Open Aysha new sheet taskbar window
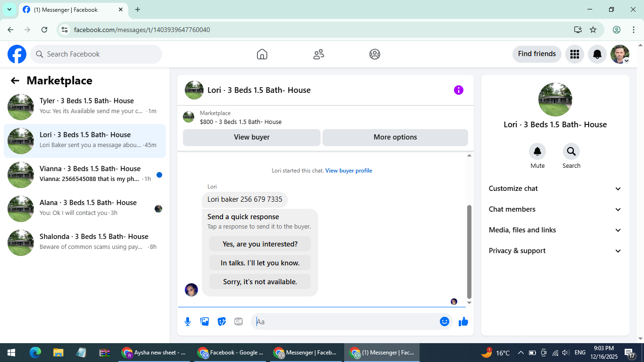 pyautogui.click(x=154, y=353)
